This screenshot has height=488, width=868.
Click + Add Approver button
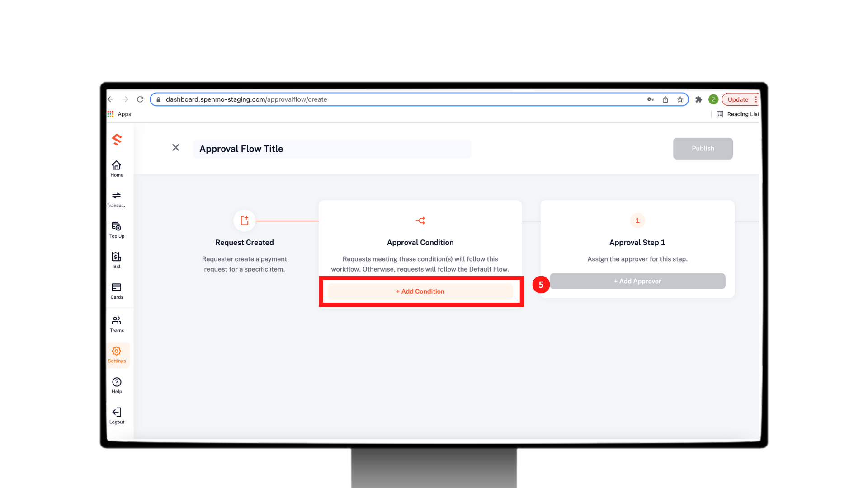point(637,281)
